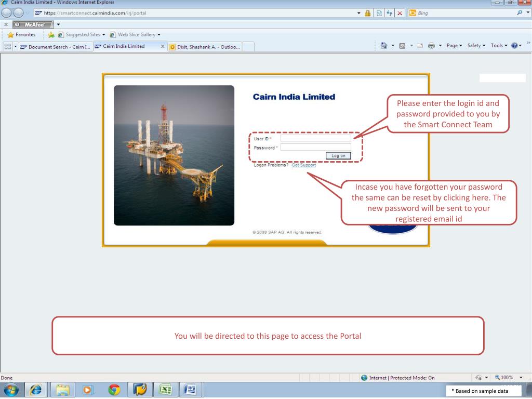Click the RSS feeds icon
This screenshot has width=532, height=399.
point(403,46)
